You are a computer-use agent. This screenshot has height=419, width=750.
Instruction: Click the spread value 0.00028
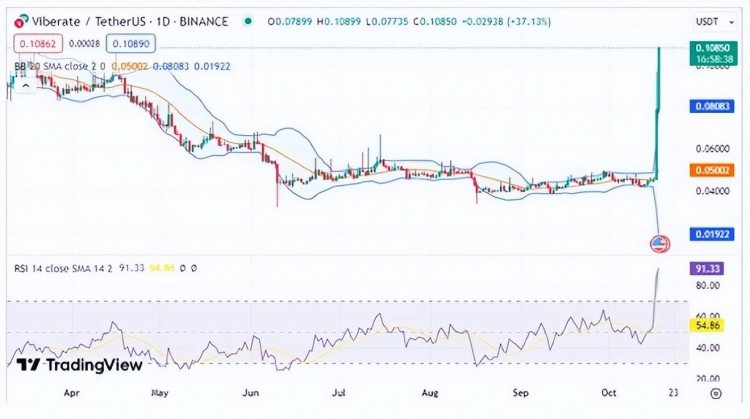coord(84,44)
